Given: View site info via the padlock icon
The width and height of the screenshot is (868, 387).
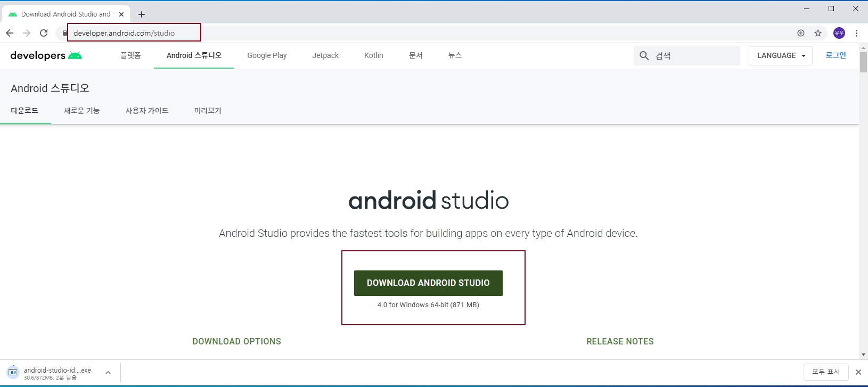Looking at the screenshot, I should 65,33.
